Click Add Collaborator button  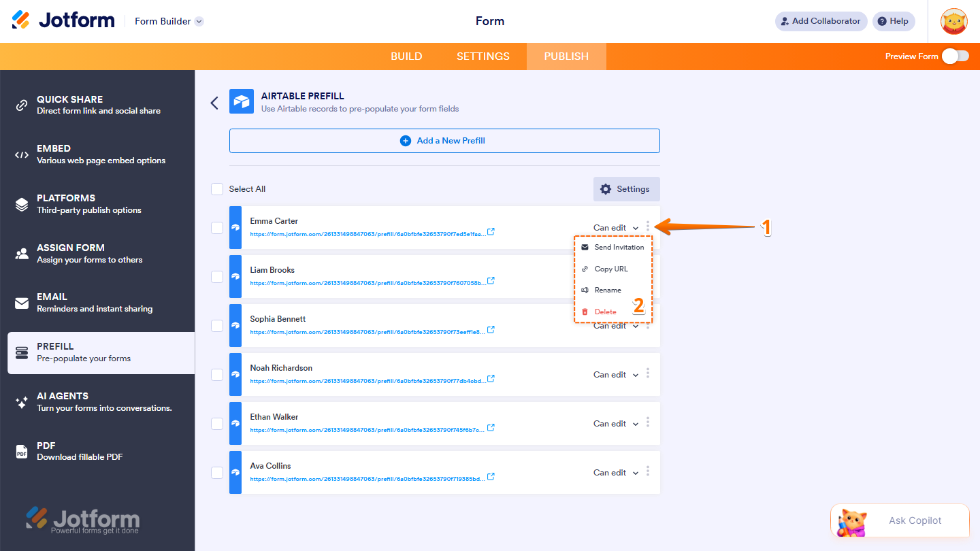(x=821, y=21)
